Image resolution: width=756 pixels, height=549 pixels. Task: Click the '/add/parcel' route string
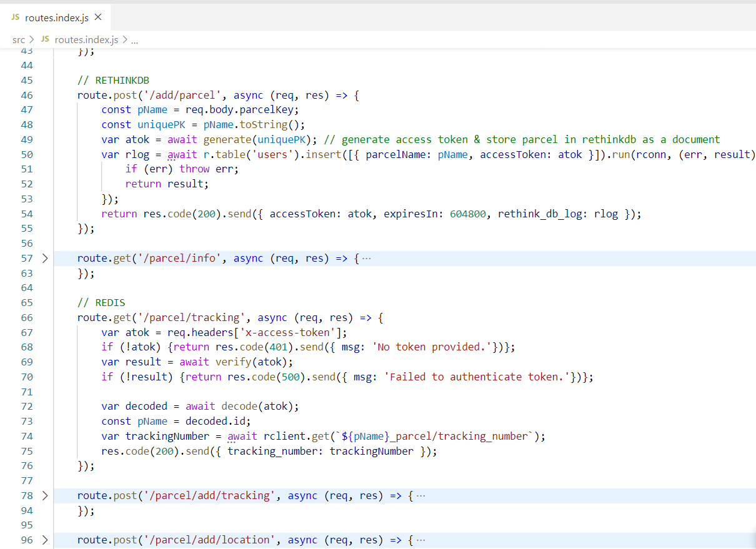tap(184, 95)
